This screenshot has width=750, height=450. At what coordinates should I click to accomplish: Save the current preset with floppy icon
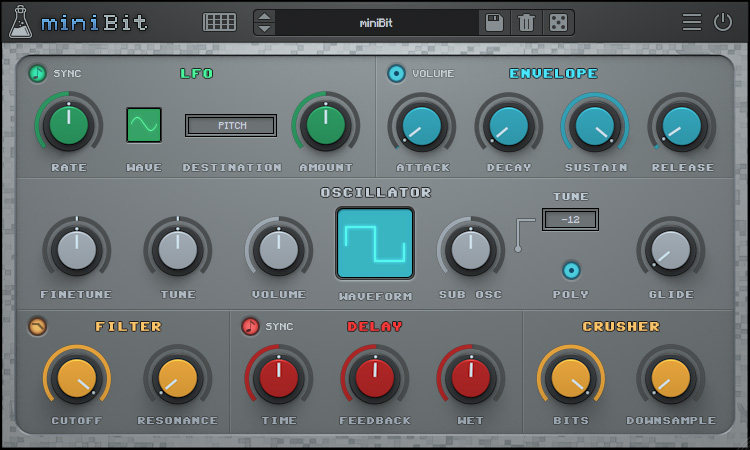point(494,22)
